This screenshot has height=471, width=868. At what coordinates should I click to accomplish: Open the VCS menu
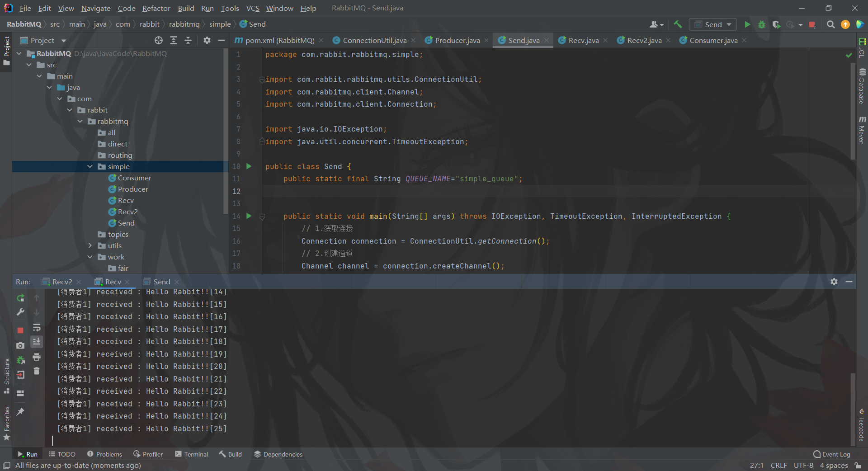pos(253,8)
